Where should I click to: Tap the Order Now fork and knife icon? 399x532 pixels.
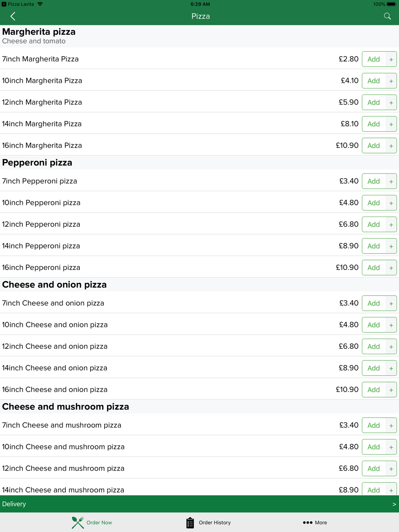click(78, 522)
